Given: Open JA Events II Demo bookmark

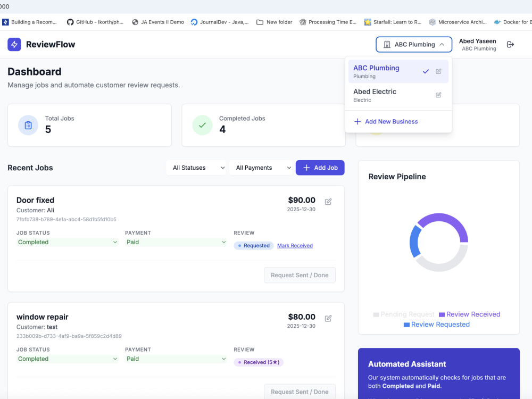Looking at the screenshot, I should point(158,22).
